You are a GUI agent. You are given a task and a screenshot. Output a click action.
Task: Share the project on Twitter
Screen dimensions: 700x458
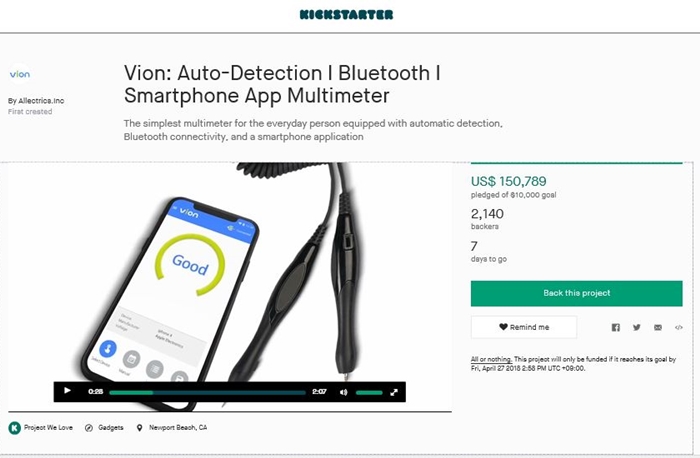[x=637, y=327]
